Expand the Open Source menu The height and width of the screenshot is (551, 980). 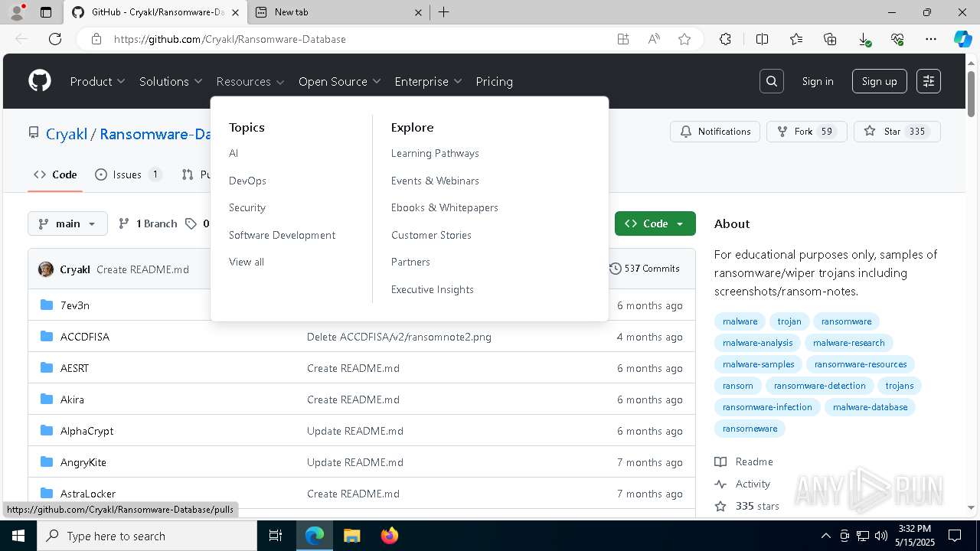pos(339,81)
